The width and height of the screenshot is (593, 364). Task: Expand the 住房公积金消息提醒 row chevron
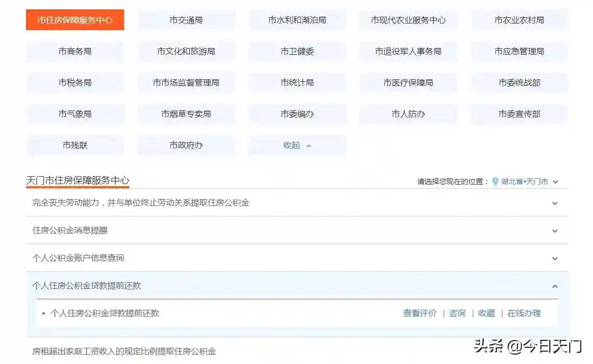(554, 231)
